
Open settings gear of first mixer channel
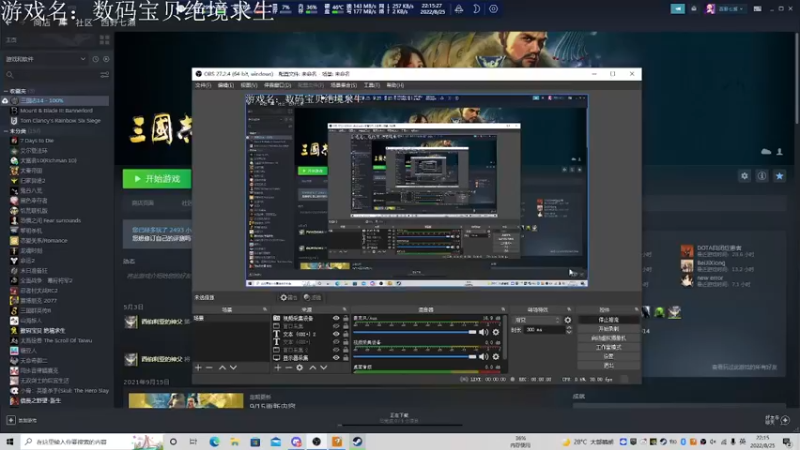click(x=495, y=332)
